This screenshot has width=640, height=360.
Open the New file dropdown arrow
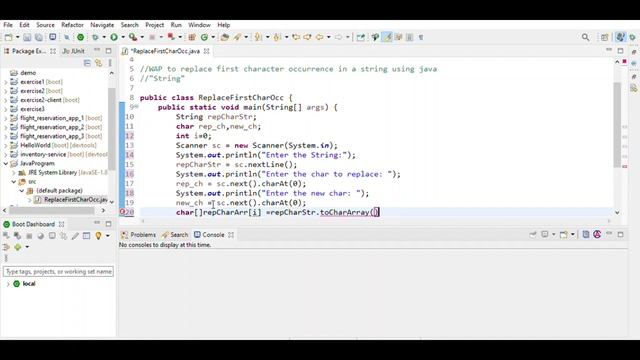point(18,37)
